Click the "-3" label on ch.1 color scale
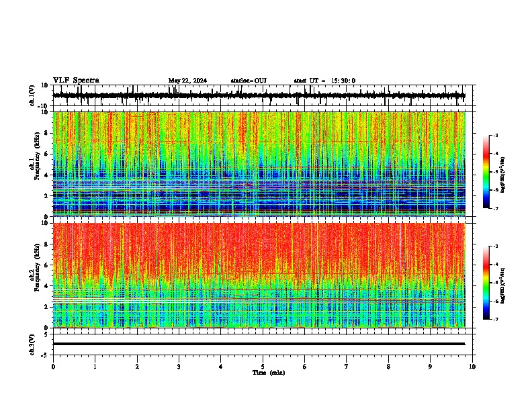This screenshot has width=532, height=411. (x=495, y=135)
